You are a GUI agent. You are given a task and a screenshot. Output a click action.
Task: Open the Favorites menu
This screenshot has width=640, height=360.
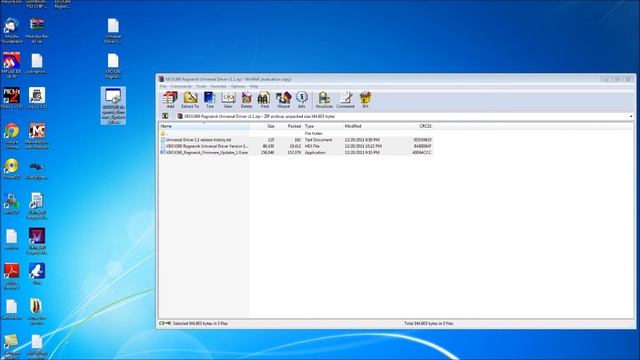[218, 87]
